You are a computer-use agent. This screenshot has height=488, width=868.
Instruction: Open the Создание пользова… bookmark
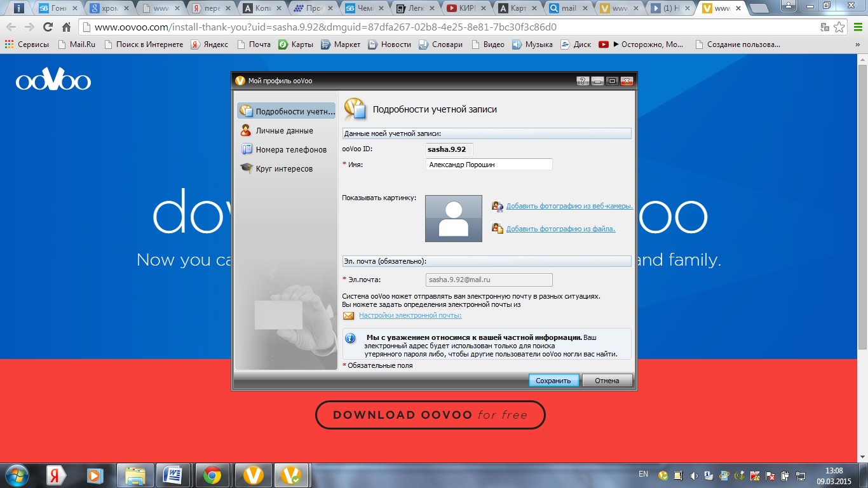click(x=738, y=44)
